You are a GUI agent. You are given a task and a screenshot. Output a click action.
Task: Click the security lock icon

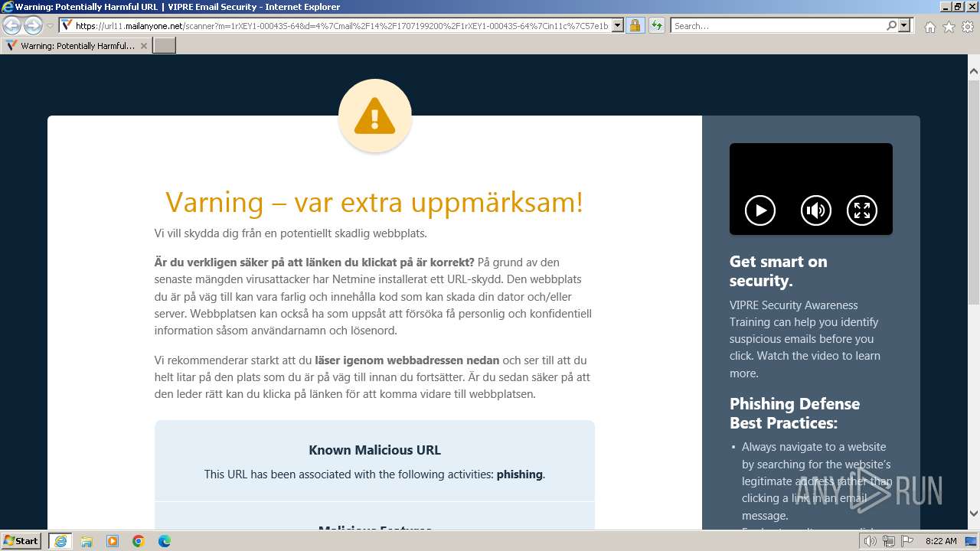coord(635,26)
